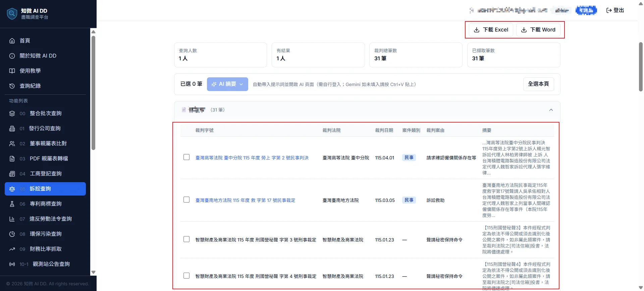Click the file icon in the 31 筆 group header
Screen dimensions: 644x291
click(184, 110)
